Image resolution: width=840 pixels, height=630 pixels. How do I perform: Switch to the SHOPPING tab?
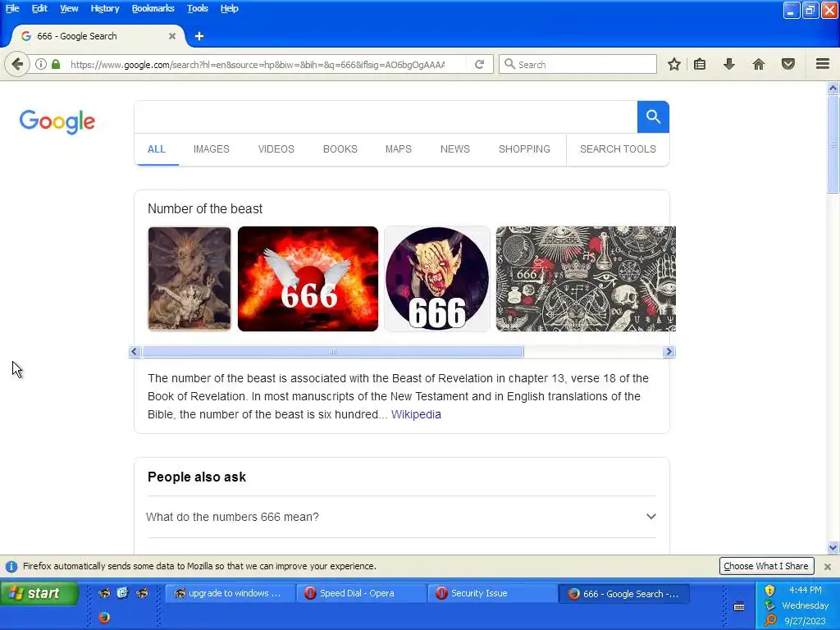click(x=524, y=149)
